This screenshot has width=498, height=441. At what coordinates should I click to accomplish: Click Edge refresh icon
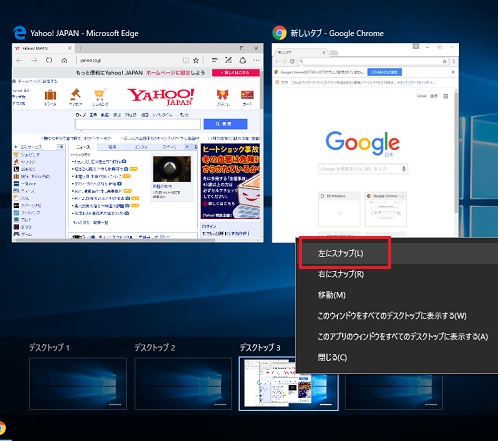coord(49,60)
